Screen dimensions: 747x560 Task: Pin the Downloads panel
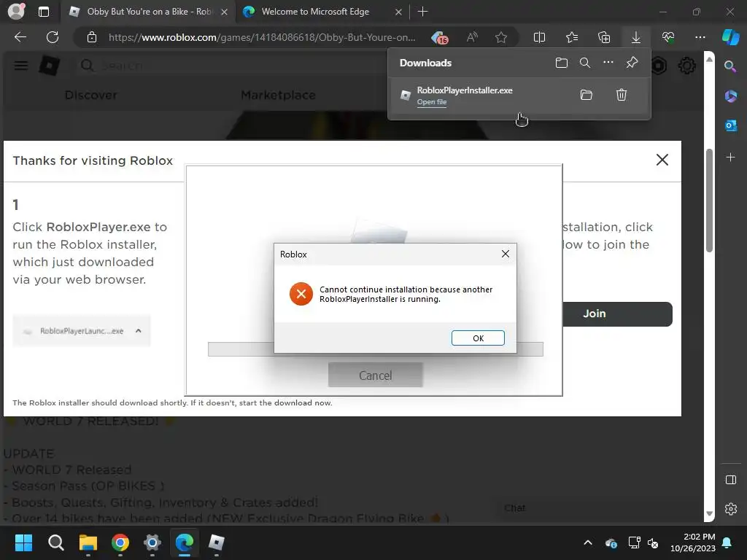[632, 63]
